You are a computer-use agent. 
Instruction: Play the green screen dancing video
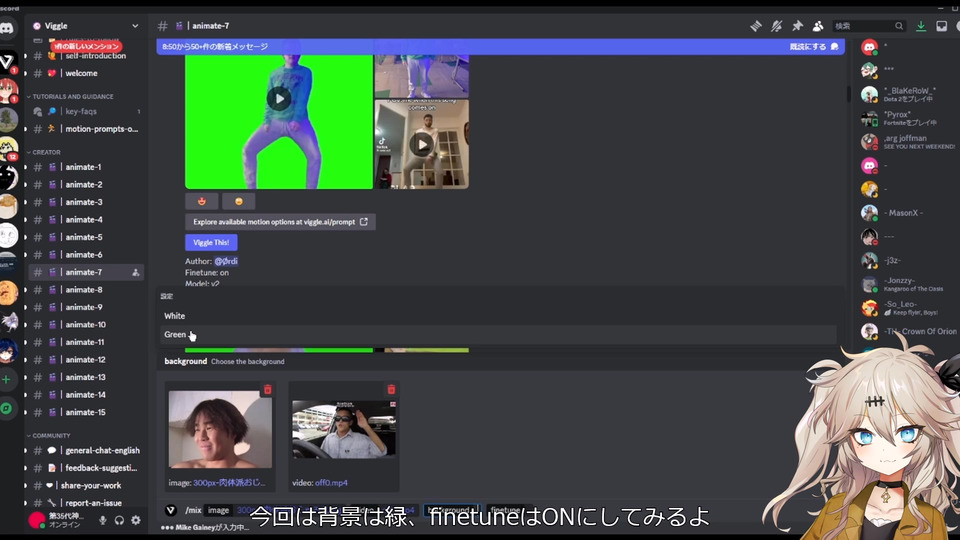(x=279, y=99)
